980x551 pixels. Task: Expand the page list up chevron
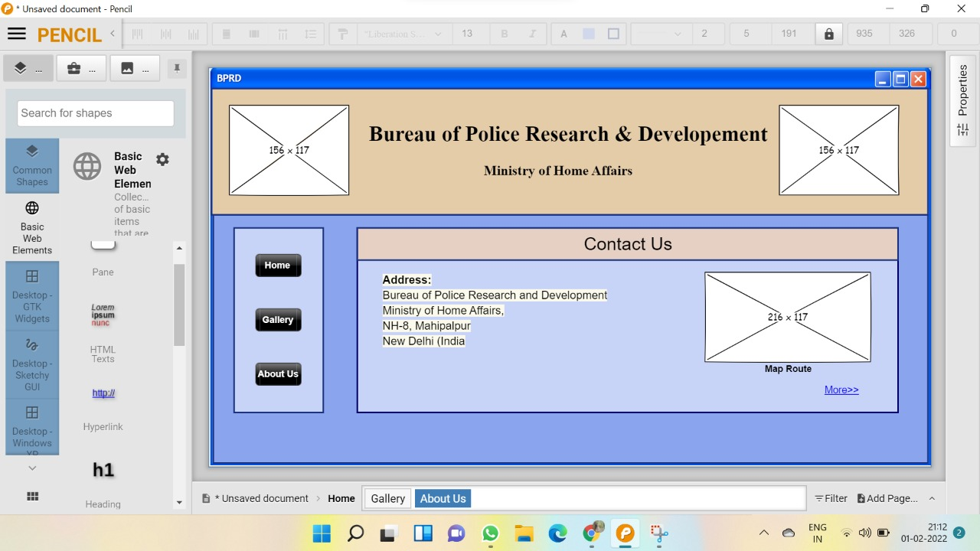pos(932,498)
